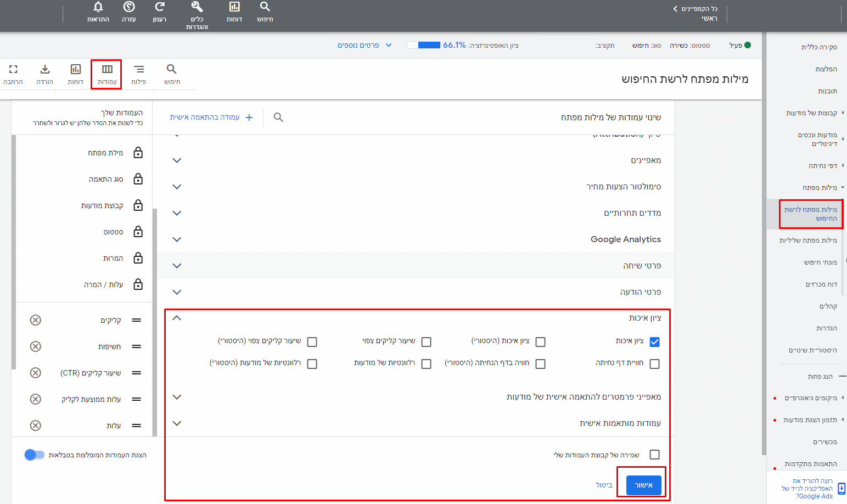Click the אישור confirm button
Viewport: 847px width, 504px height.
point(643,485)
